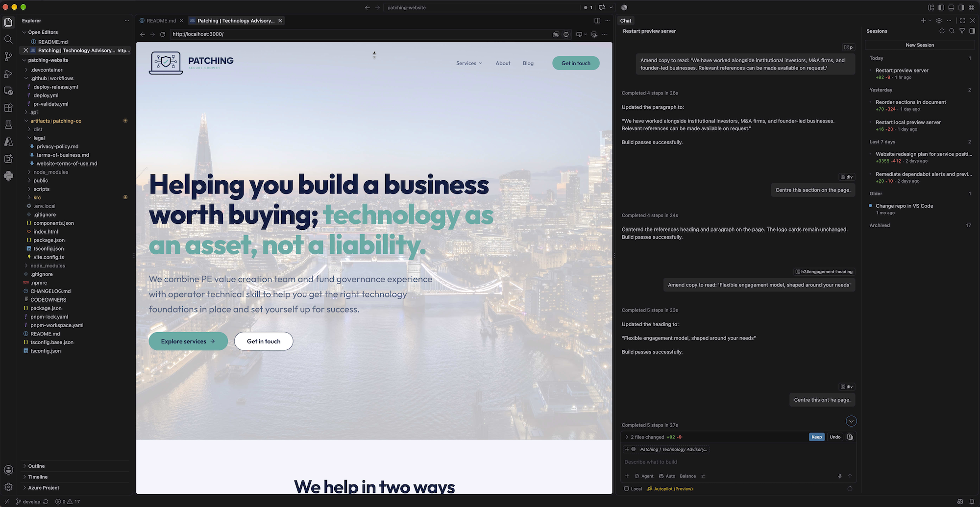Open the Agent mode dropdown
The image size is (980, 507).
[644, 476]
